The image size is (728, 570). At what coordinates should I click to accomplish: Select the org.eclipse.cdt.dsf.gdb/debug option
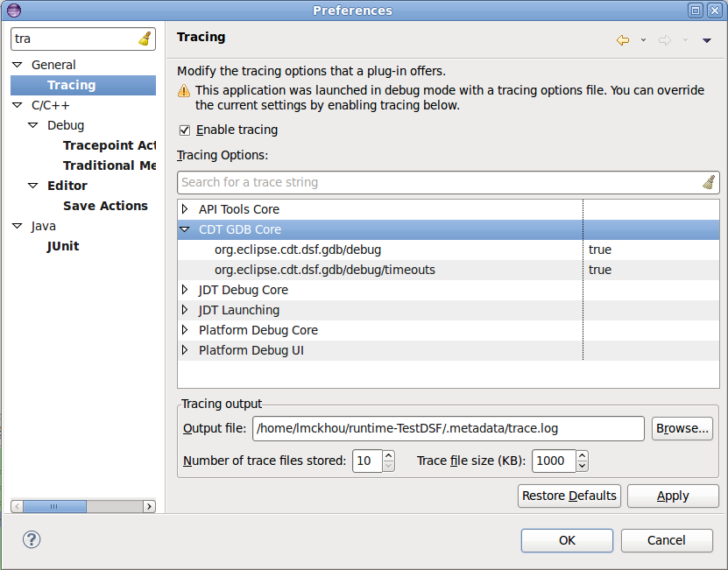click(298, 250)
